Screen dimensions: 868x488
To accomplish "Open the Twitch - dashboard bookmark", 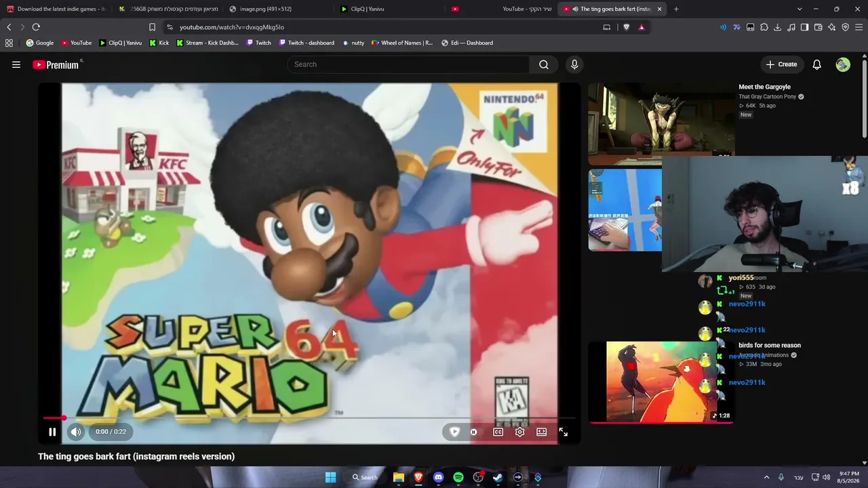I will coord(307,43).
